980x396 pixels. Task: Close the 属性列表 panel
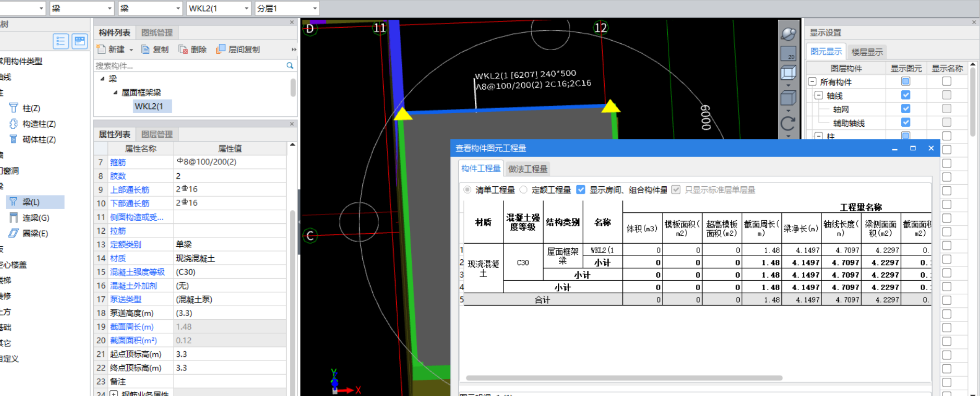(292, 124)
